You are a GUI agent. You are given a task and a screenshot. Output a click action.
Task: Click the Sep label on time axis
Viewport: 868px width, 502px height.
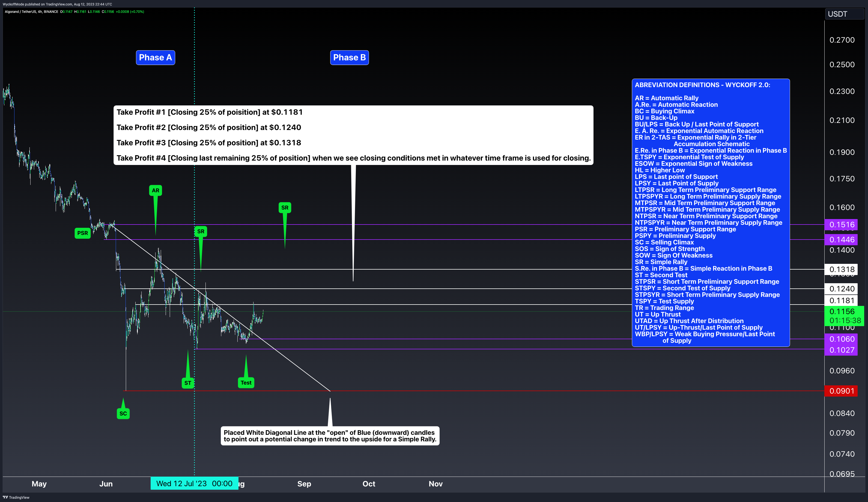click(304, 484)
